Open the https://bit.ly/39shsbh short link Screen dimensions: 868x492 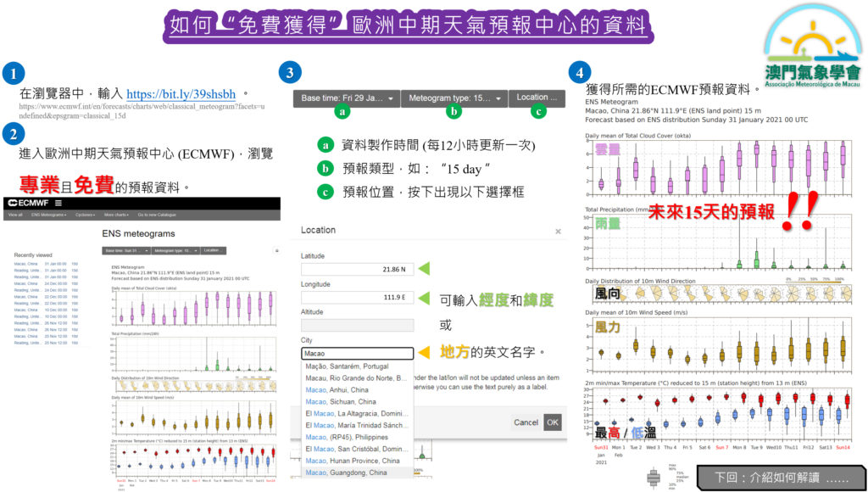[x=181, y=93]
